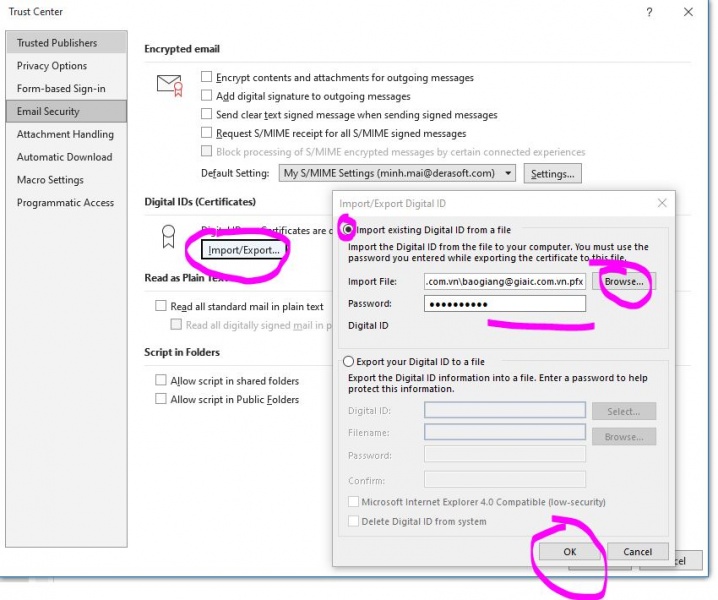
Task: Enable Read all standard mail in plain text
Action: 161,307
